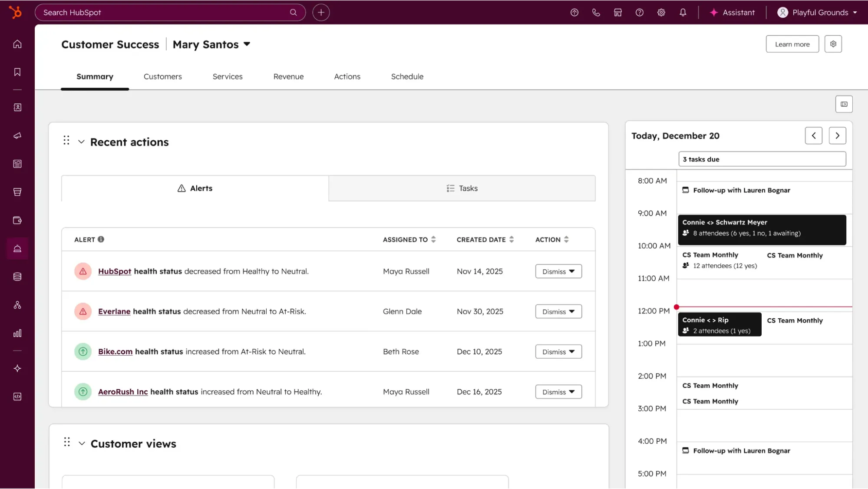868x489 pixels.
Task: Open the Customer Success bell icon in sidebar
Action: pos(17,248)
